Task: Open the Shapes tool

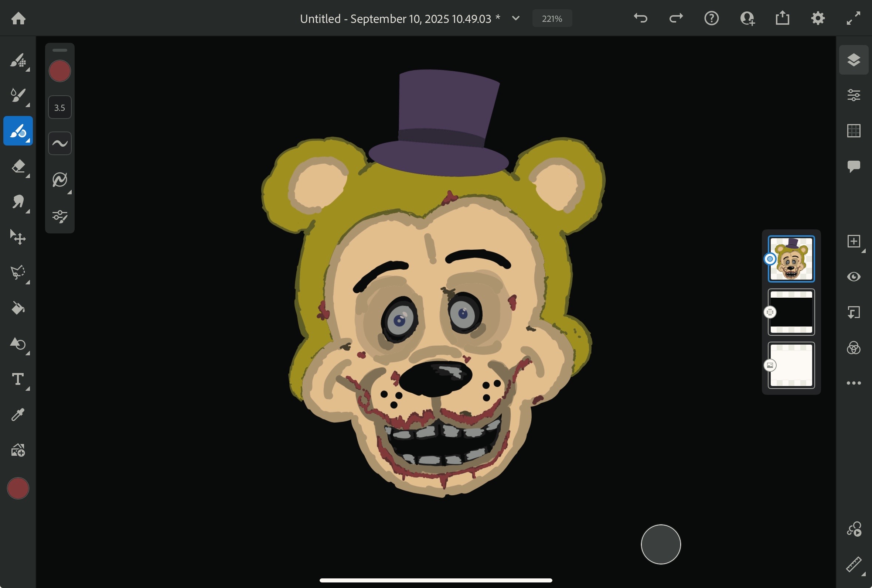Action: (x=18, y=343)
